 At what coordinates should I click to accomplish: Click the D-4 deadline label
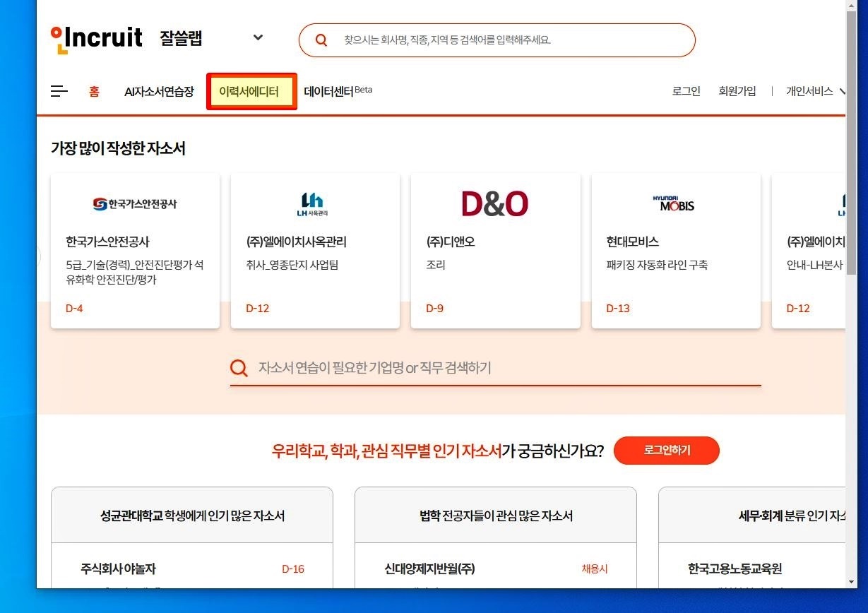[x=74, y=309]
